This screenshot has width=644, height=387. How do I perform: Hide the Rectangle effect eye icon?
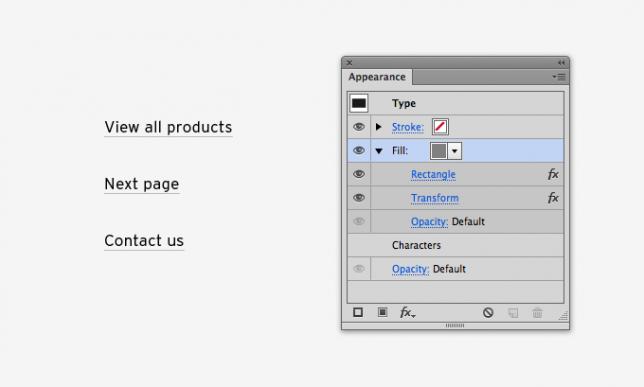click(x=359, y=174)
